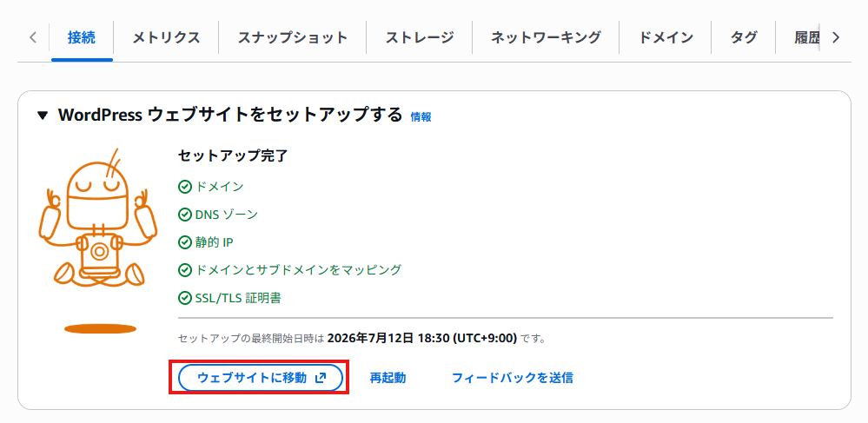Open the ドメイン tab
Screen dimensions: 868x423
[x=666, y=37]
